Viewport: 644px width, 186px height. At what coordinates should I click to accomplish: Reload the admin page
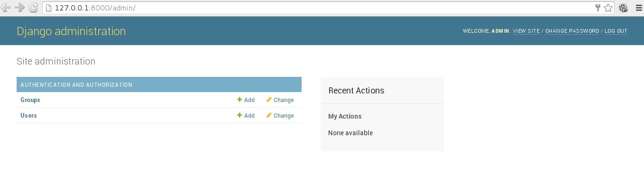(33, 8)
